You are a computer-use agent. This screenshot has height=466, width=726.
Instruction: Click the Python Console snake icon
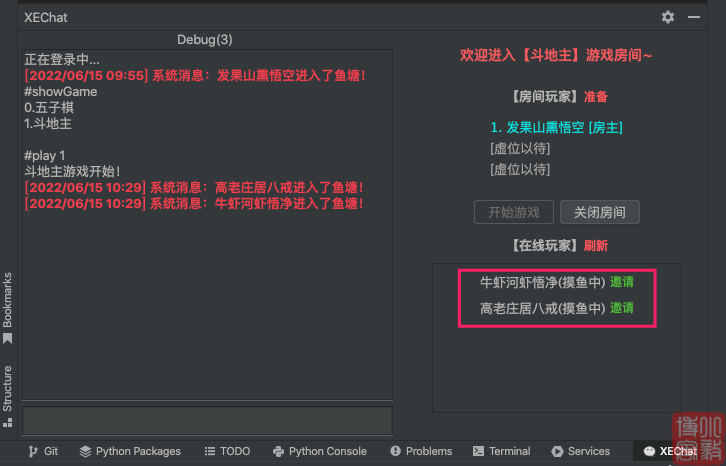click(x=278, y=451)
